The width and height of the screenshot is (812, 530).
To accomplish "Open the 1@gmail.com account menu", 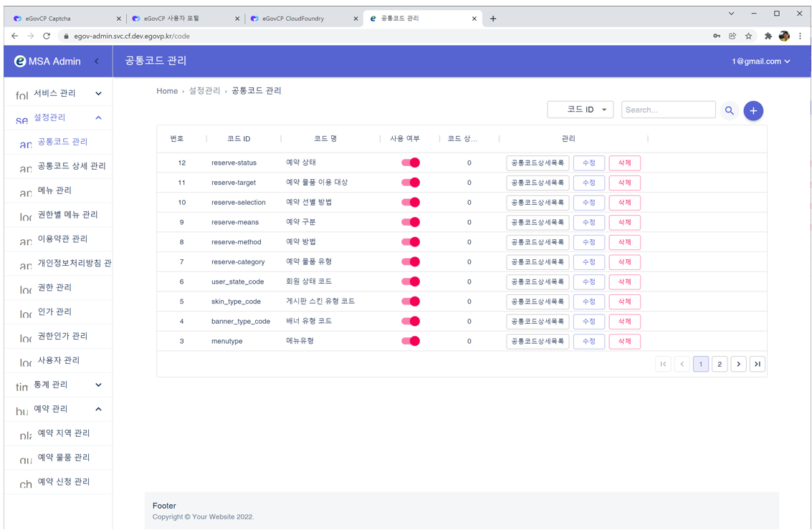I will point(760,62).
